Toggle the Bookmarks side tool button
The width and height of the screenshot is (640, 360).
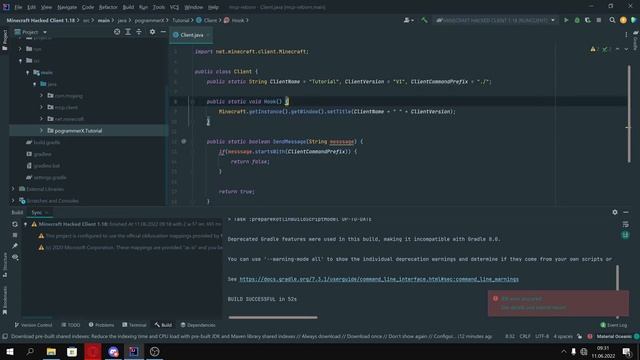[x=4, y=300]
